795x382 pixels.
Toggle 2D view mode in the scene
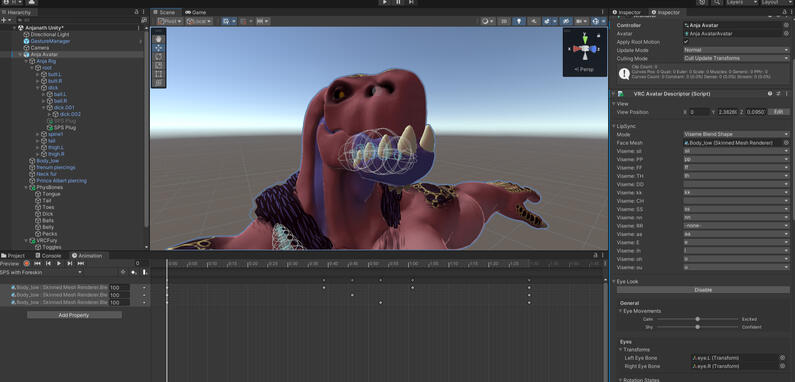pyautogui.click(x=503, y=21)
